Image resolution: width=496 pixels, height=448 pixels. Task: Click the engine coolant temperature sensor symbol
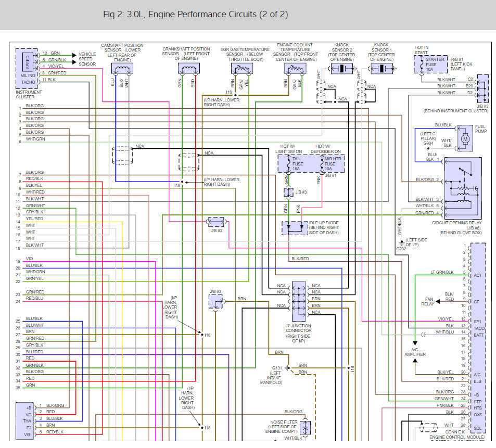295,68
